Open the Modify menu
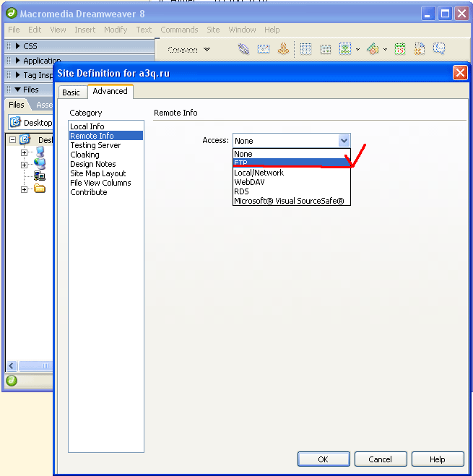The image size is (473, 476). pyautogui.click(x=116, y=30)
